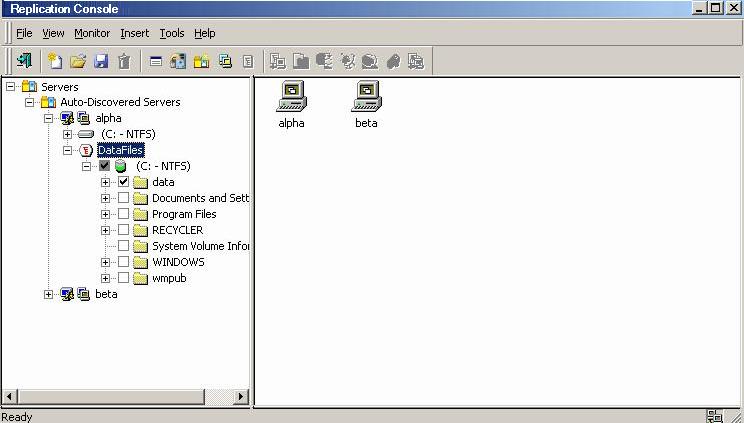Click the first grayed-out connection toolbar icon

click(x=278, y=61)
